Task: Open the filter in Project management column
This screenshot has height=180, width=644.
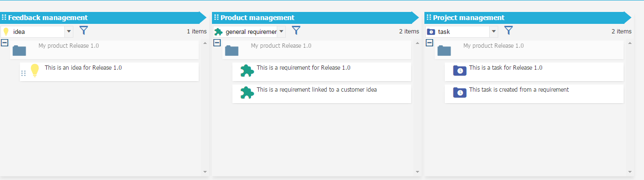Action: coord(509,31)
